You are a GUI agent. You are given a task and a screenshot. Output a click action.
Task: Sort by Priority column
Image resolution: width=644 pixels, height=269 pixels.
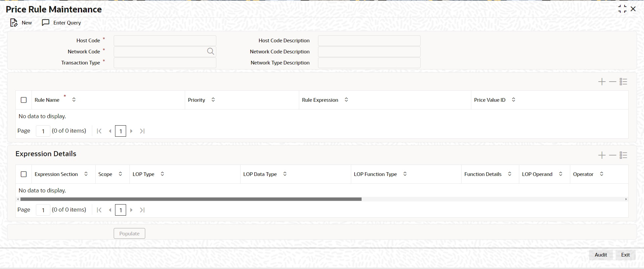(213, 100)
